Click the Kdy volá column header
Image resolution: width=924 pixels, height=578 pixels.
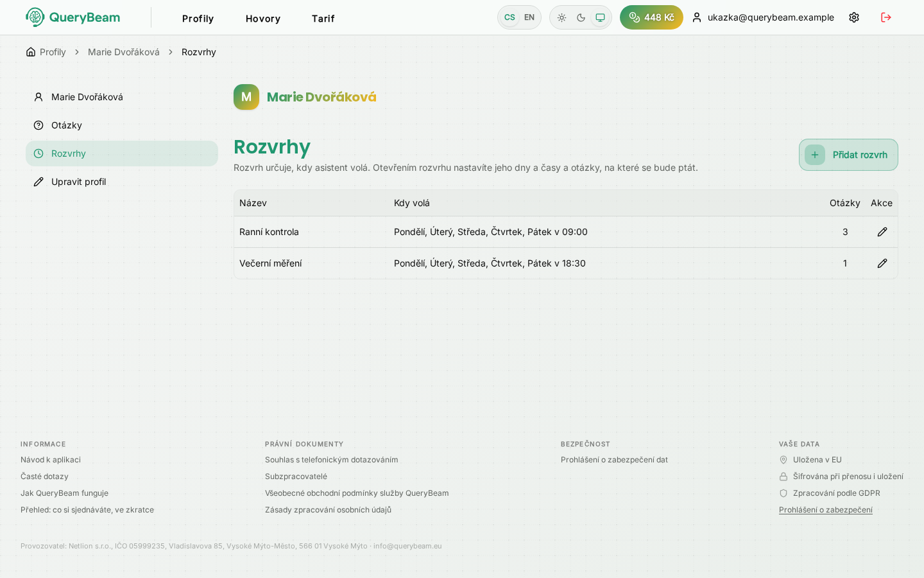click(412, 203)
